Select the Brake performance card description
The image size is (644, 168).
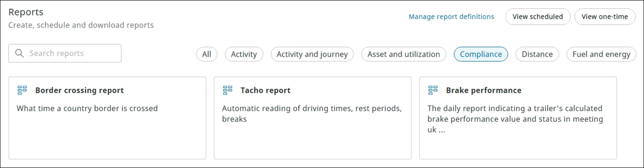pyautogui.click(x=515, y=119)
